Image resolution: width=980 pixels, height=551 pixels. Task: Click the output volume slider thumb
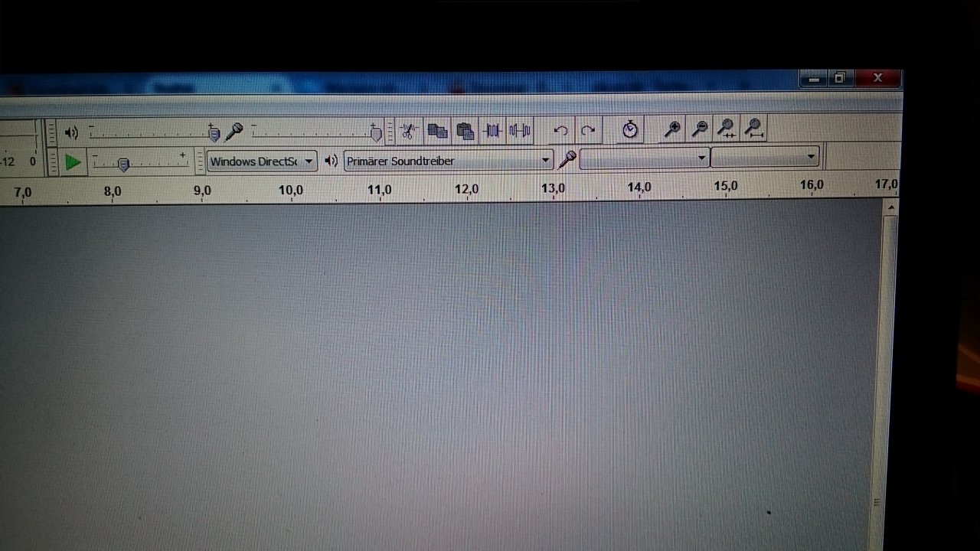(x=214, y=134)
